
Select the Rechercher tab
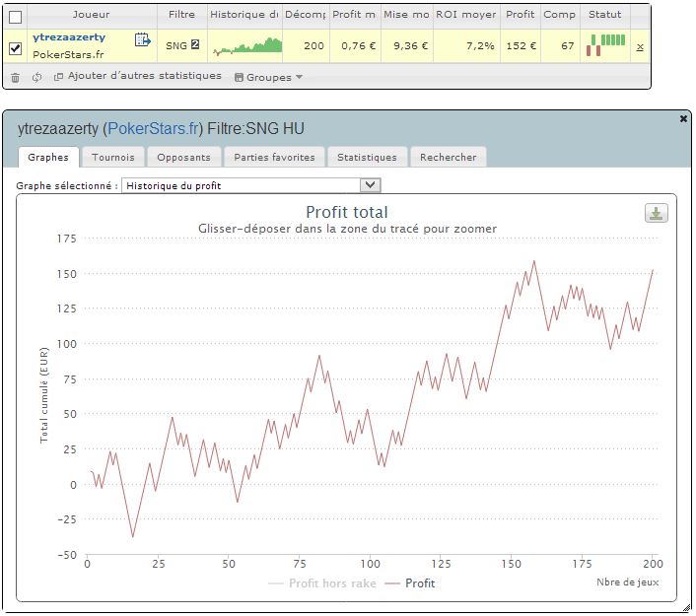pos(449,157)
